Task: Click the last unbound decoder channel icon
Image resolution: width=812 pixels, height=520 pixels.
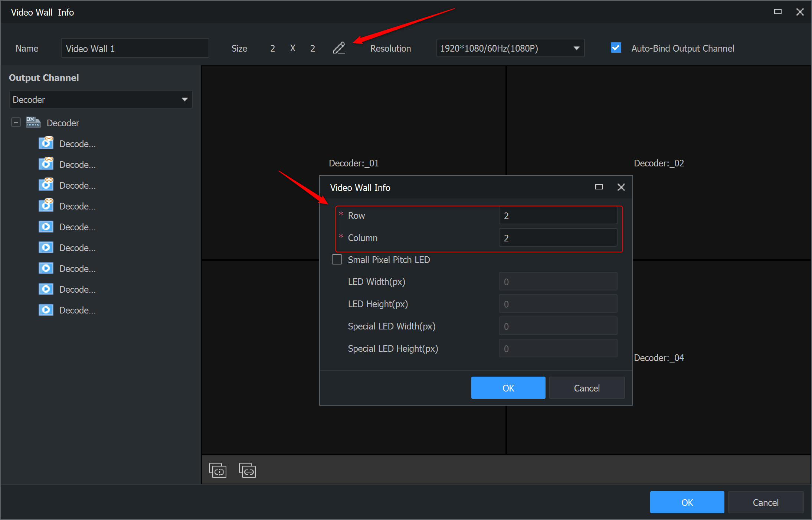Action: [x=46, y=310]
